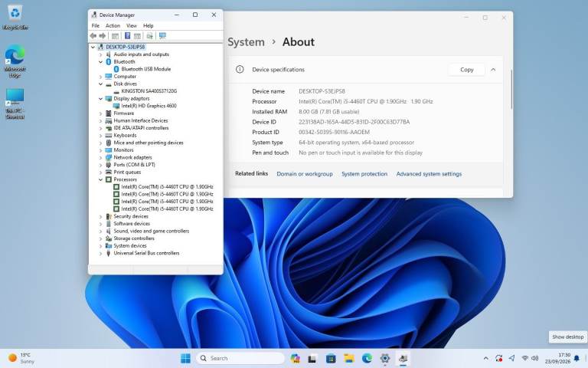
Task: Select Intel(R) HD Graphics 4600 adapter
Action: 149,106
